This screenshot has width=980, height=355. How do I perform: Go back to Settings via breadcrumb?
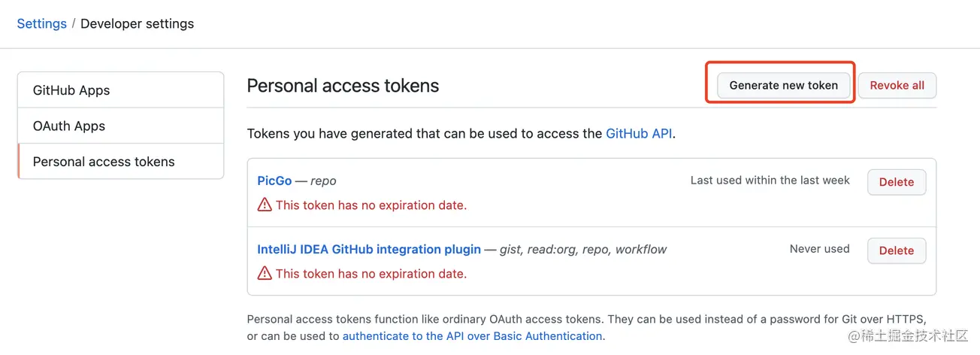(41, 23)
